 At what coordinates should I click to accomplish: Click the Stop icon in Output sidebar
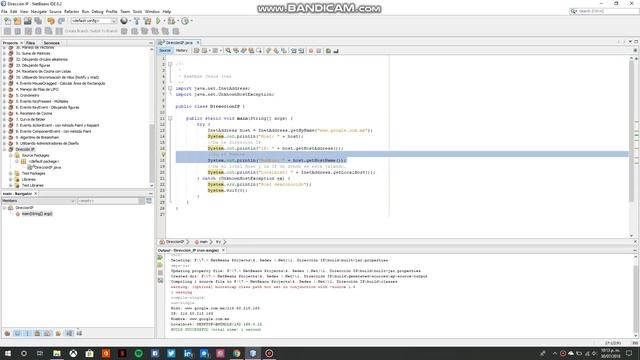tap(160, 273)
